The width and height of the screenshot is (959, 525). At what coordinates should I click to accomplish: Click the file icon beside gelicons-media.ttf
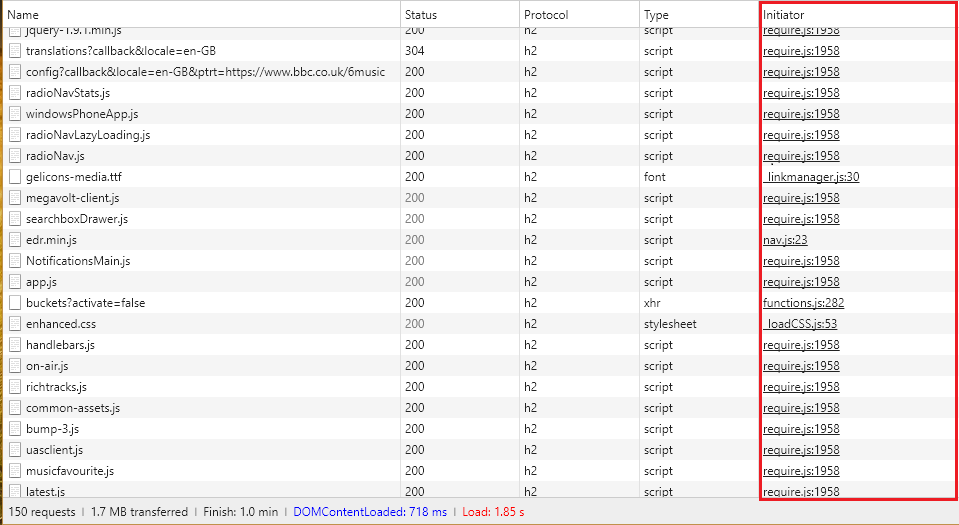coord(15,177)
